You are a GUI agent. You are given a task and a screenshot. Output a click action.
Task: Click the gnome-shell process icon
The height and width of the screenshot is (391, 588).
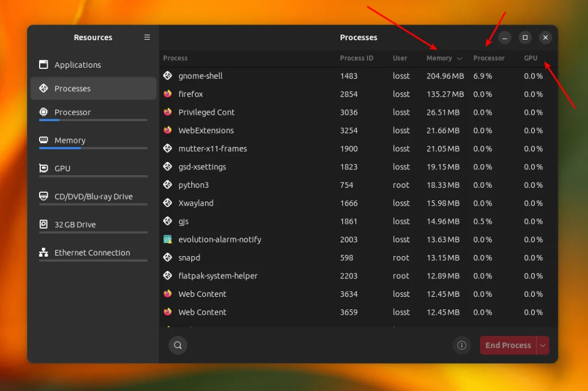pos(168,75)
